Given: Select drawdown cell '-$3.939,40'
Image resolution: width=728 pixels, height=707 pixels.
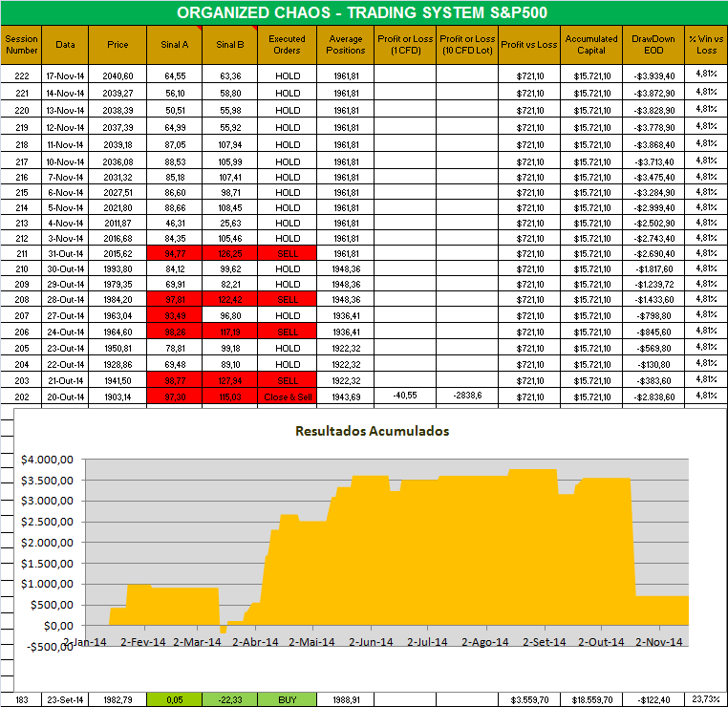Looking at the screenshot, I should (653, 75).
